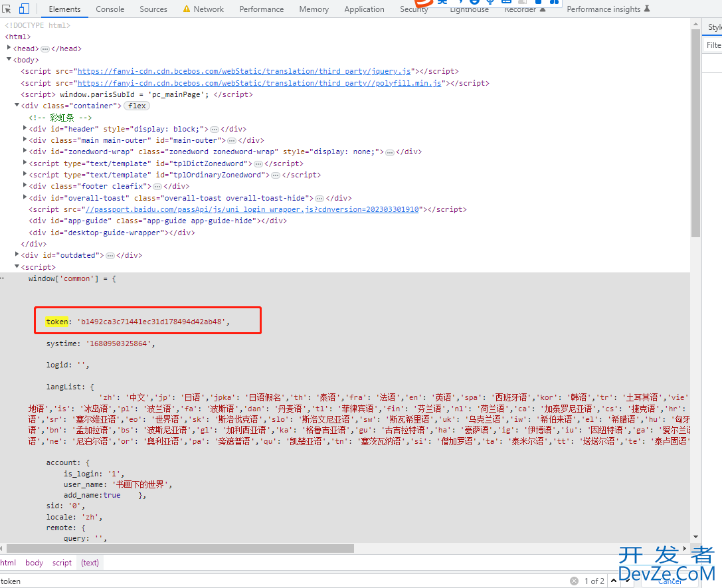Go to the previous search match
Image resolution: width=722 pixels, height=588 pixels.
click(x=613, y=581)
